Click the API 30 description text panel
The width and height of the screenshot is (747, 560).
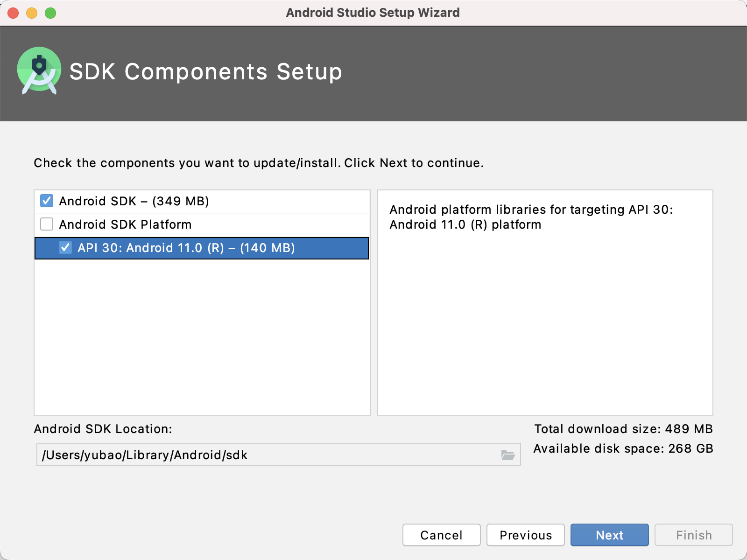click(545, 303)
